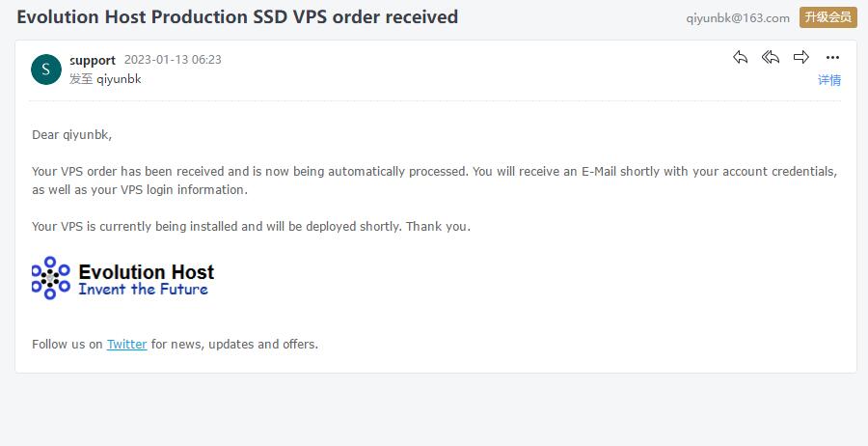
Task: Open the more options ellipsis menu
Action: click(832, 58)
